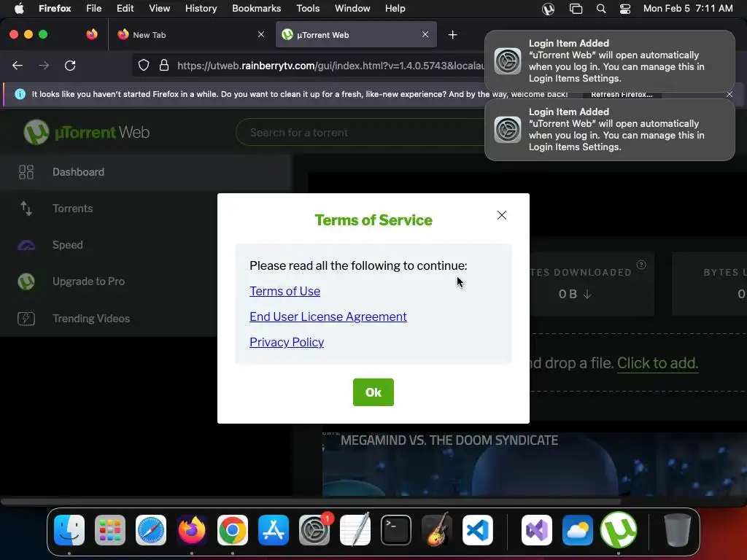Open Google Chrome from the Dock
The width and height of the screenshot is (747, 560).
(233, 530)
